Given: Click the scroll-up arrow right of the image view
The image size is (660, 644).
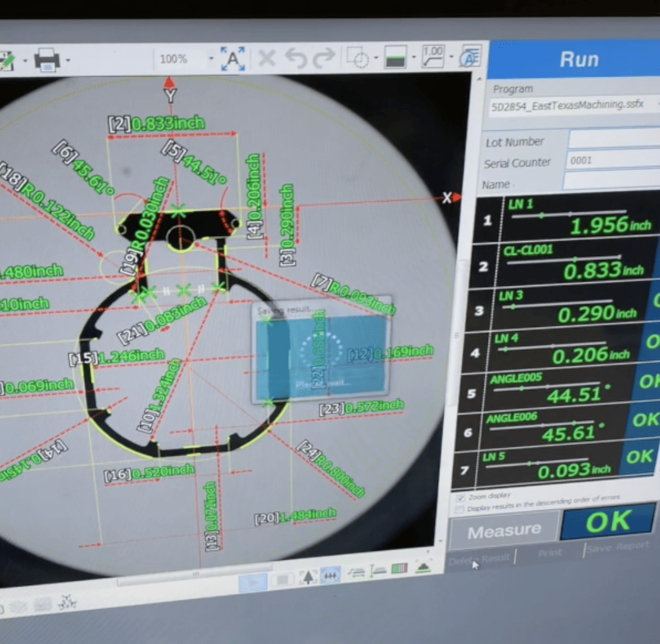Looking at the screenshot, I should point(479,79).
